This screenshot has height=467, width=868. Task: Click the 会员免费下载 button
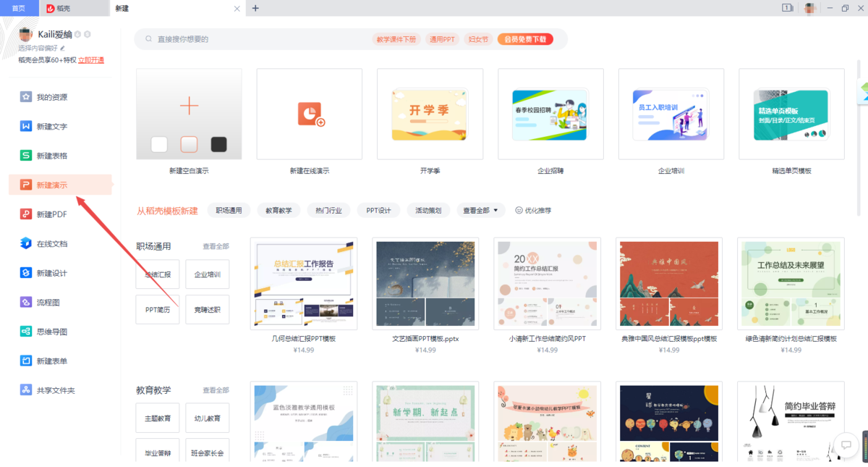527,38
